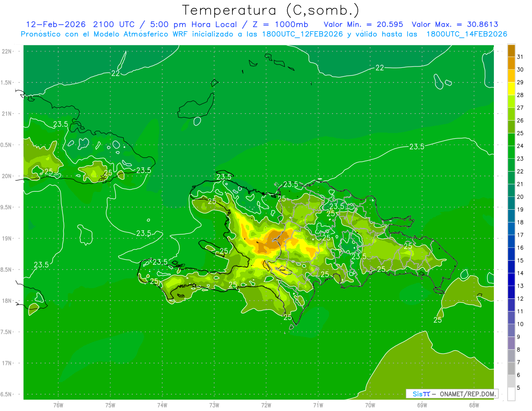This screenshot has height=411, width=532.
Task: Click the "72W" longitude axis label
Action: (266, 405)
